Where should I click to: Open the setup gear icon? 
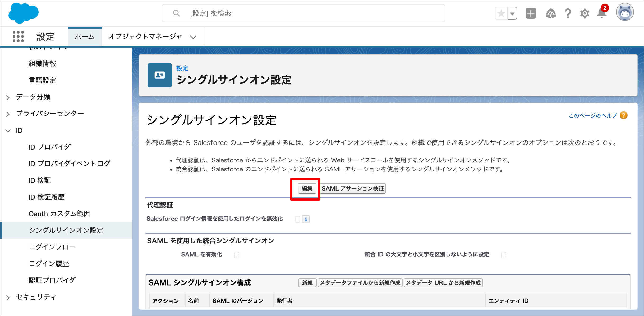tap(585, 13)
